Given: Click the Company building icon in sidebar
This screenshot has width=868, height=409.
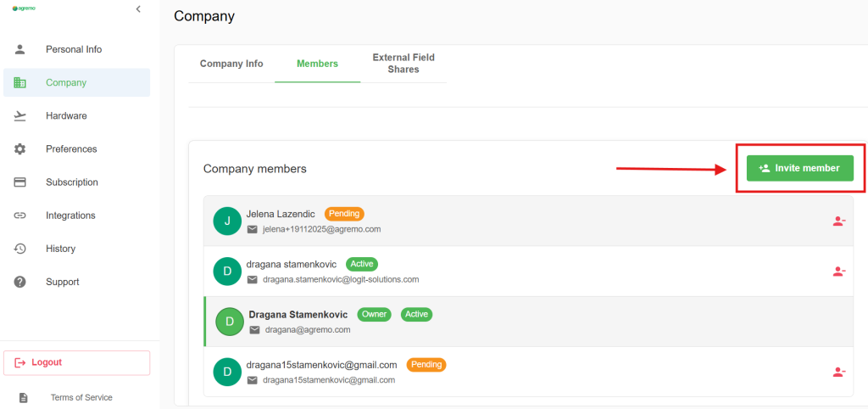Looking at the screenshot, I should click(x=20, y=82).
